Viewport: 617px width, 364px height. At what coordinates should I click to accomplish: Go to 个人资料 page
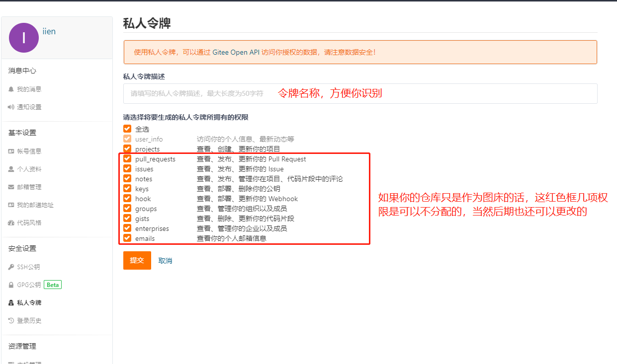[29, 169]
